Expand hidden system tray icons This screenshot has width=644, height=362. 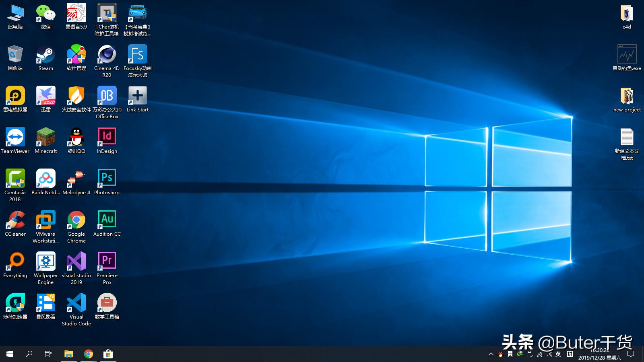491,354
